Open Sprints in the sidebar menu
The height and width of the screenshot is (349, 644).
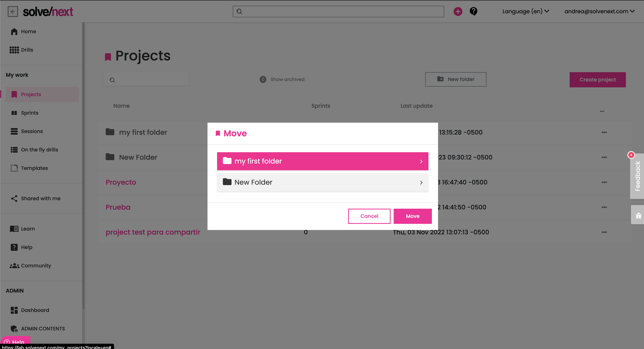coord(30,113)
